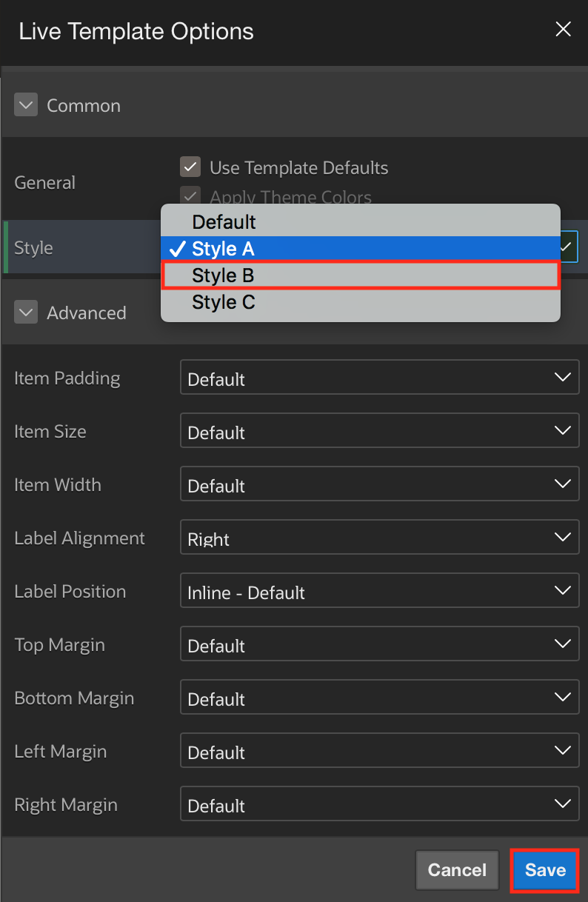Open the Item Padding dropdown
The image size is (588, 902).
pos(379,378)
